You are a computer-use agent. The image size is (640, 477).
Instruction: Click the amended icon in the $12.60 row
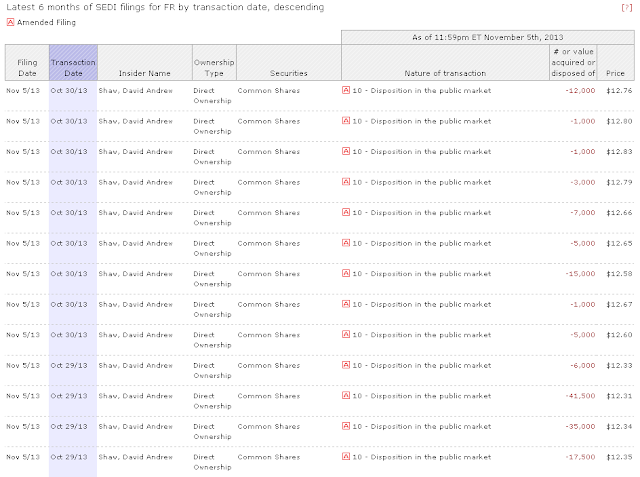346,335
